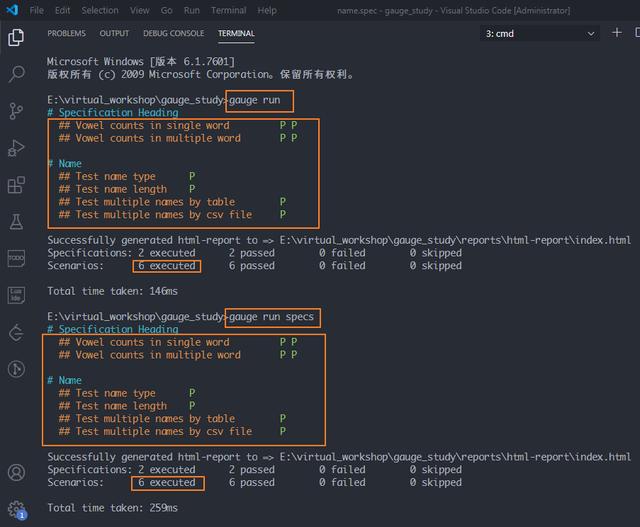This screenshot has width=640, height=527.
Task: Open the Run and Debug view
Action: pos(16,148)
